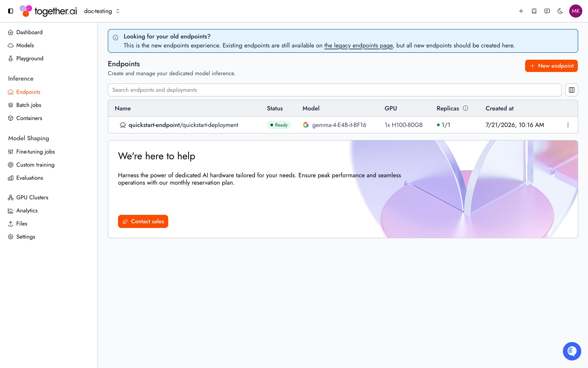The width and height of the screenshot is (588, 368).
Task: Open the support chat bubble widget
Action: [x=572, y=351]
